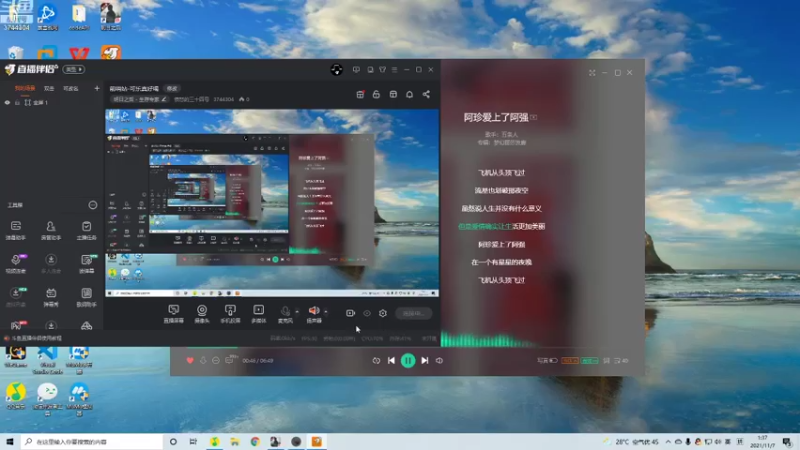Screen dimensions: 800x450
Task: Toggle the switch in the player bar
Action: tap(553, 361)
